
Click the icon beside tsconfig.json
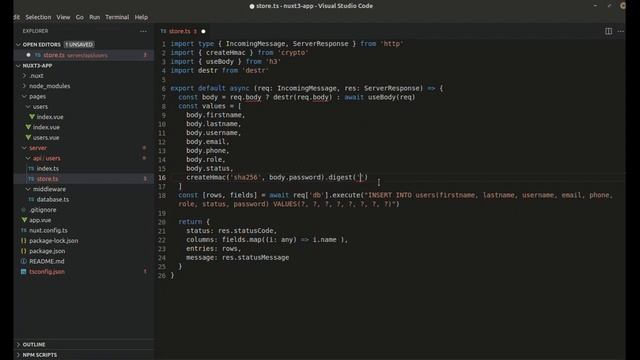(24, 271)
